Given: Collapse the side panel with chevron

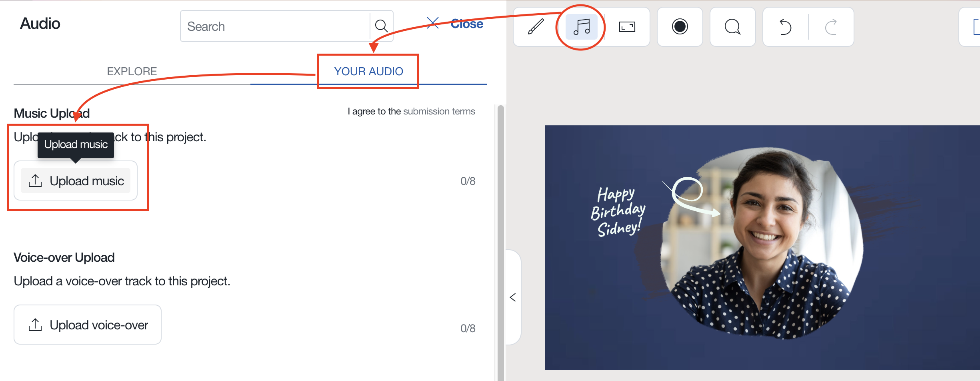Looking at the screenshot, I should [x=513, y=297].
